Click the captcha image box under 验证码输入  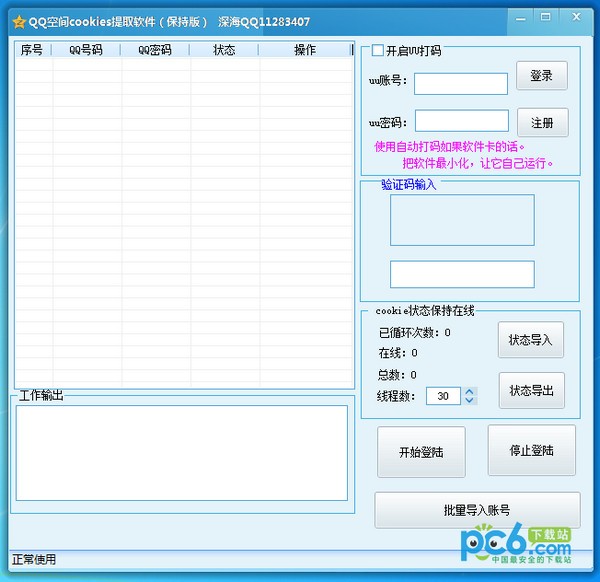[462, 220]
